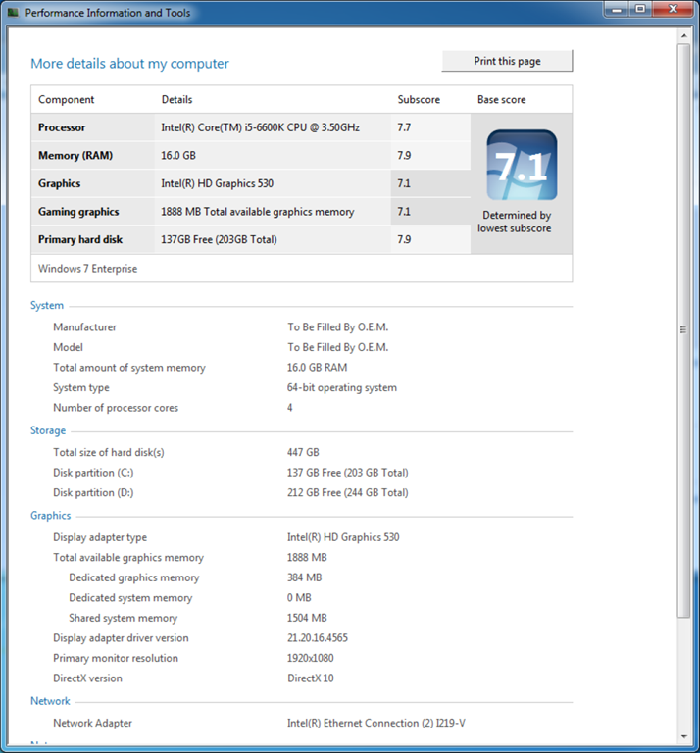Click the 1888 MB Total available graphics memory detail
This screenshot has width=700, height=753.
257,212
